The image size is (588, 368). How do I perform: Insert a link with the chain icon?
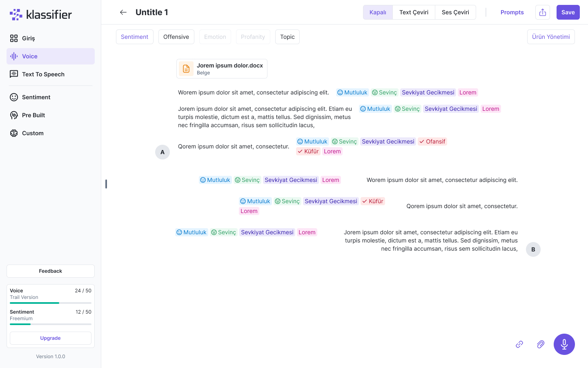(x=519, y=344)
